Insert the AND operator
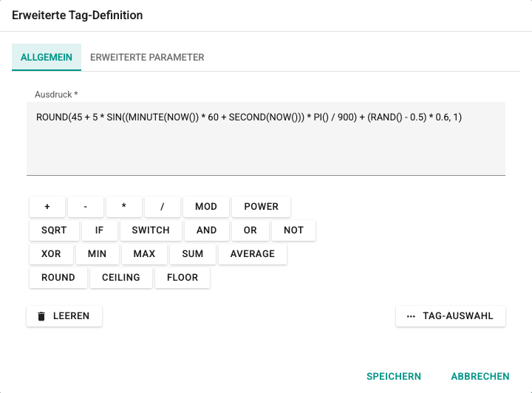 click(207, 230)
